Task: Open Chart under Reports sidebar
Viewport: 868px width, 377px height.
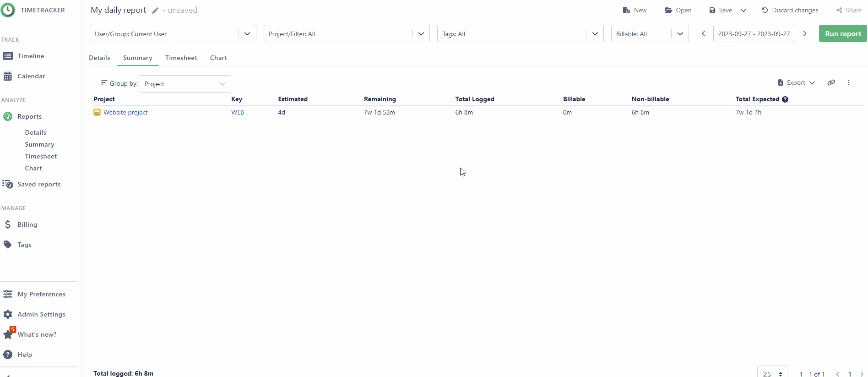Action: tap(33, 168)
